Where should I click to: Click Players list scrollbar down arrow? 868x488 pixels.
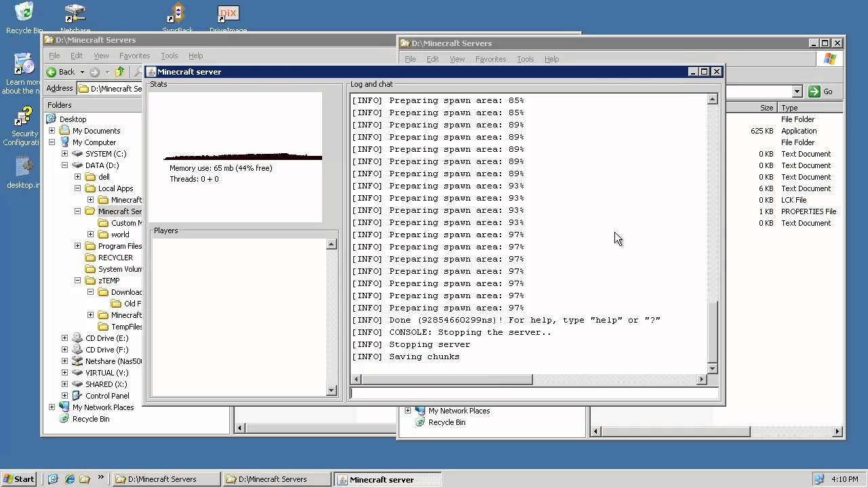(x=332, y=390)
